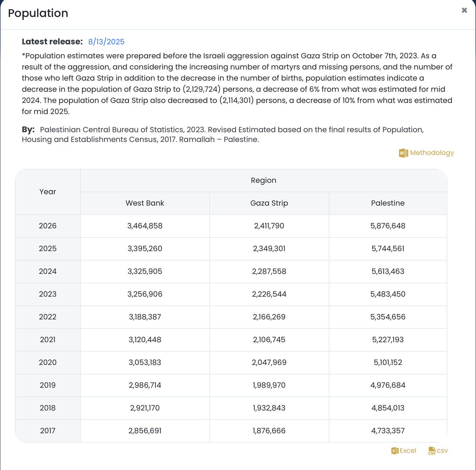Select Gaza Strip value 2,226,544

[269, 294]
